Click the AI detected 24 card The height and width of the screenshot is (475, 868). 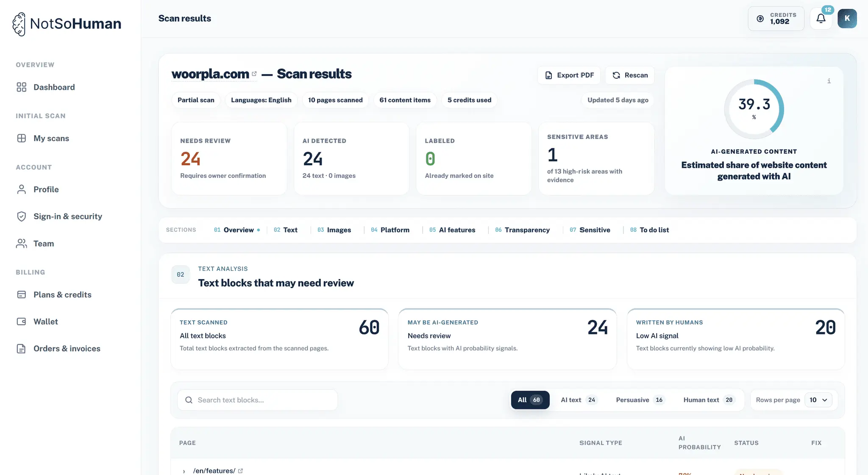point(351,158)
